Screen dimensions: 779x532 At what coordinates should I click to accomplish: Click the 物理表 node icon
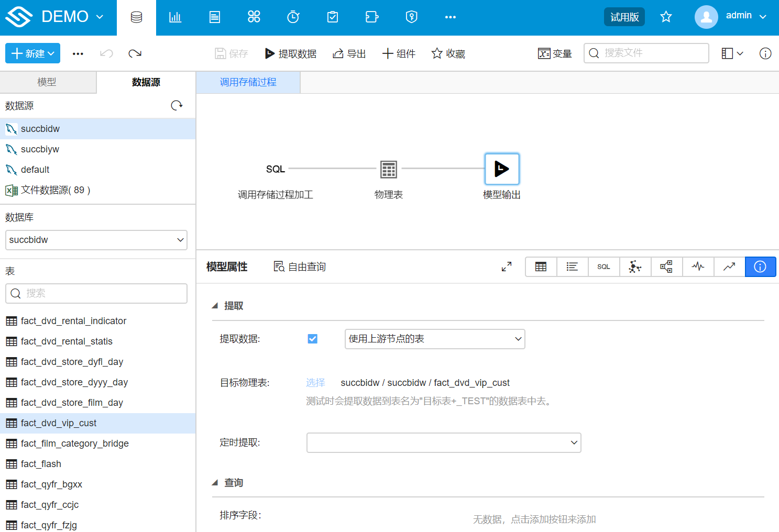tap(389, 169)
